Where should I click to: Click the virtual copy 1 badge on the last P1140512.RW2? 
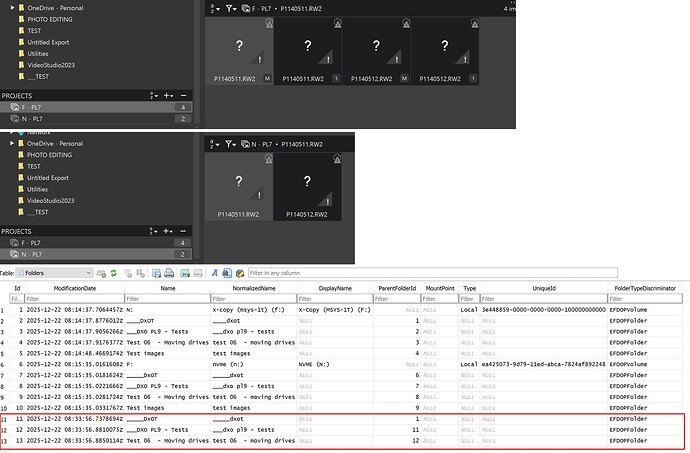point(473,77)
